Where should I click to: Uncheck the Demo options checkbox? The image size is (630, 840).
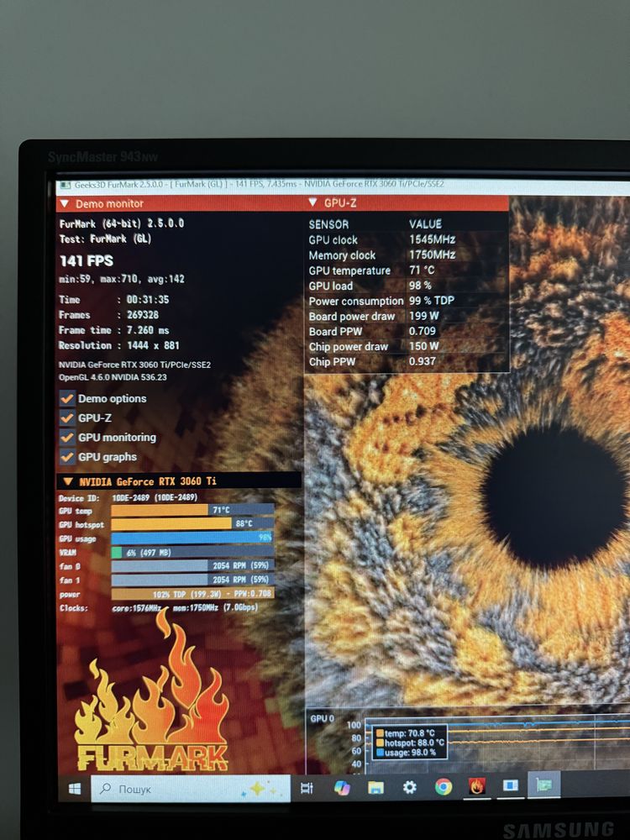[x=67, y=398]
